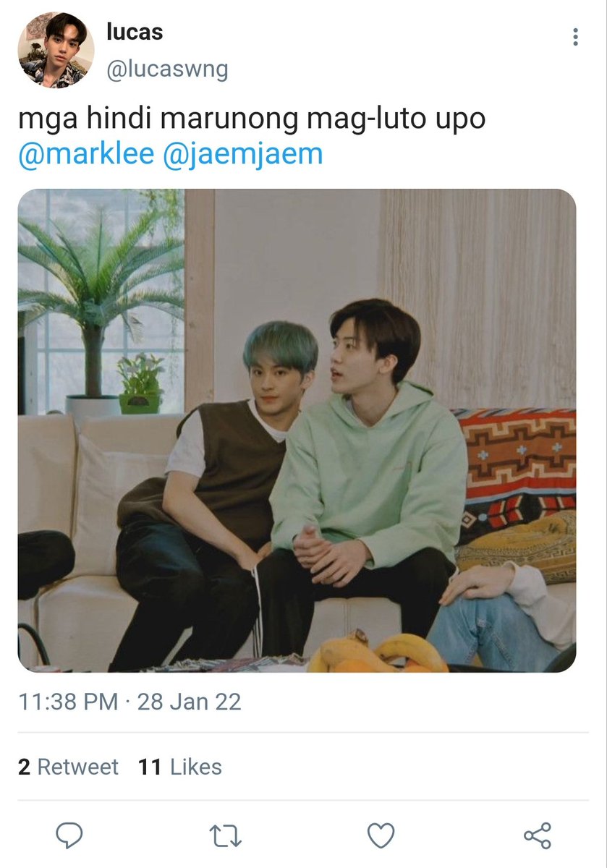The height and width of the screenshot is (868, 607).
Task: Visit the @jaemjaem mention link
Action: coord(243,155)
